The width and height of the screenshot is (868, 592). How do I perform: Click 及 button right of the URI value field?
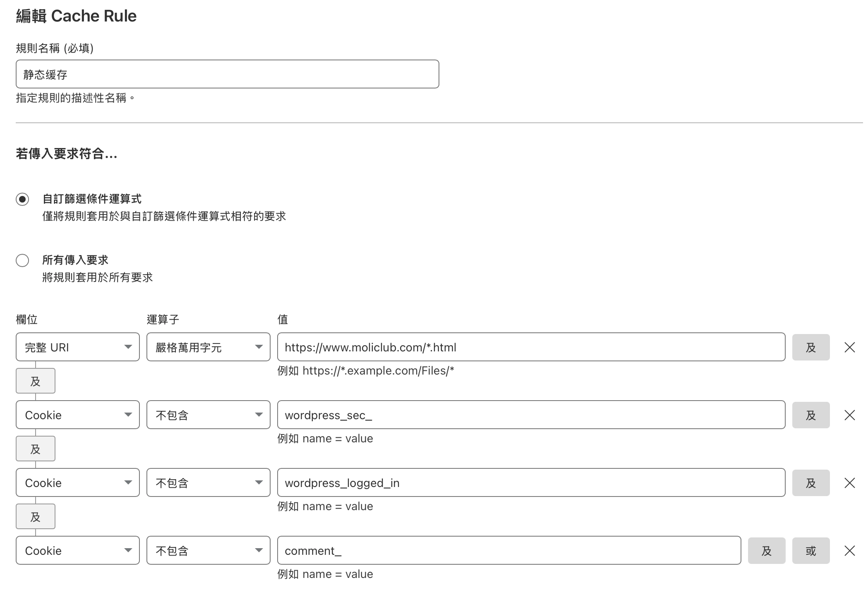click(x=810, y=347)
